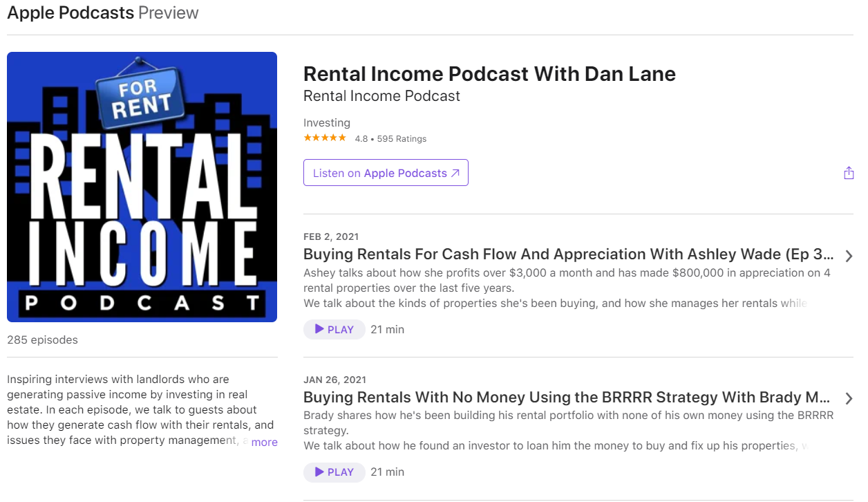The width and height of the screenshot is (868, 502).
Task: Expand the Ashley Wade episode chevron
Action: pyautogui.click(x=849, y=256)
